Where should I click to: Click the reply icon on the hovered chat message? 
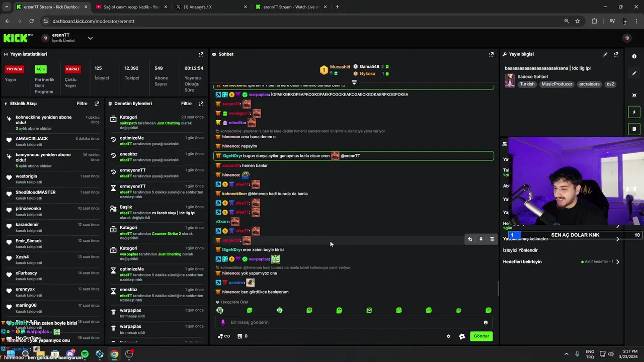[x=470, y=239]
